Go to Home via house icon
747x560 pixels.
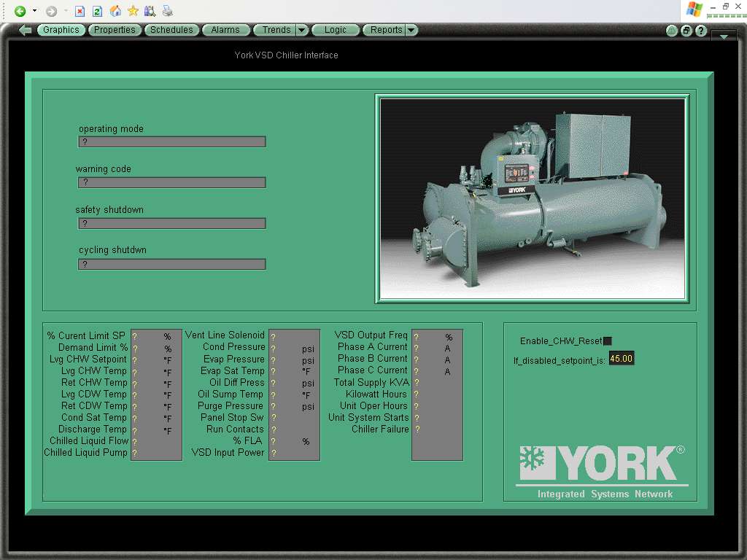point(115,11)
